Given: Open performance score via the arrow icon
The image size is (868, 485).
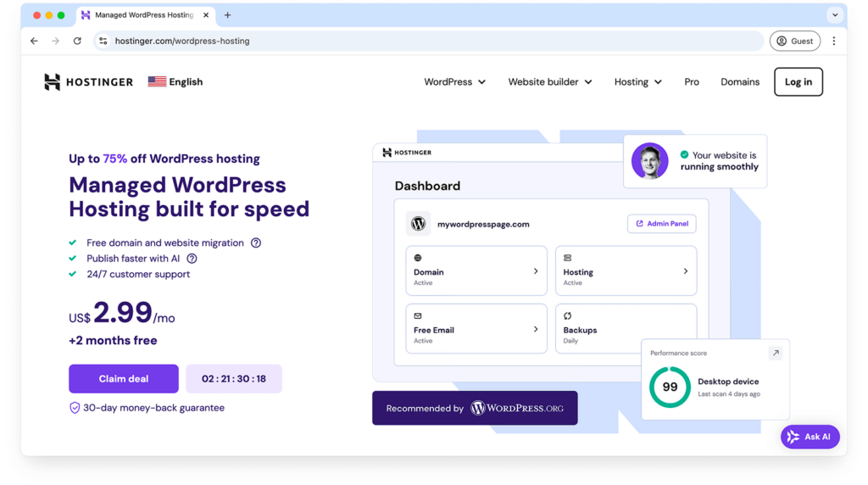Looking at the screenshot, I should (x=776, y=353).
